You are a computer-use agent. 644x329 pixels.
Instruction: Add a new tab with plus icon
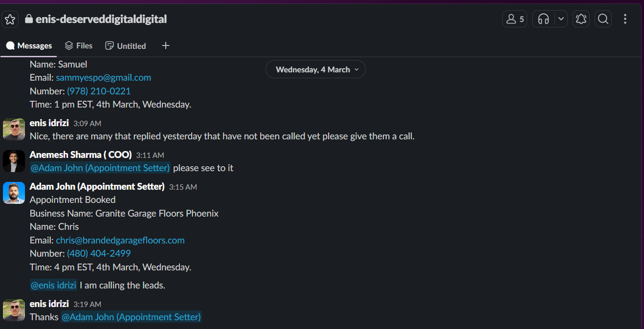click(x=166, y=45)
